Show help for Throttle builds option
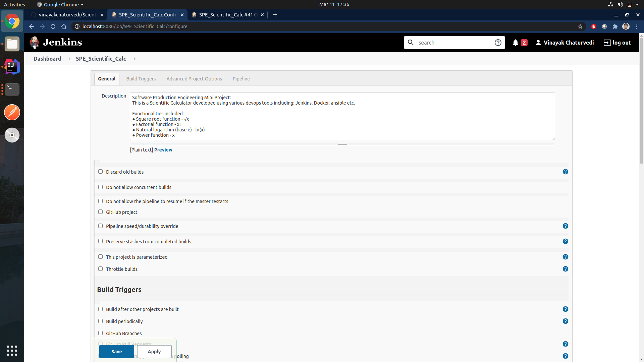Viewport: 644px width, 362px height. pyautogui.click(x=566, y=269)
